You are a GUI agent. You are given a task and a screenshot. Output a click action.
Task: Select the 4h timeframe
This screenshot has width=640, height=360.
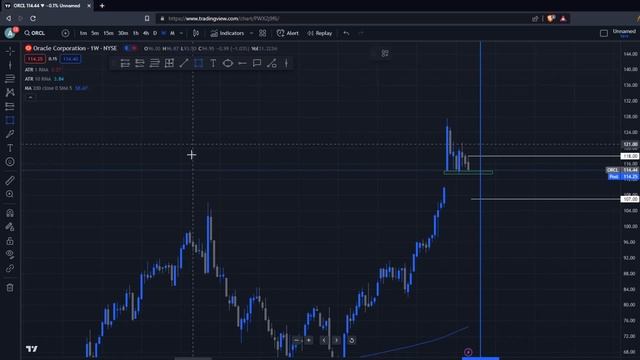click(146, 33)
